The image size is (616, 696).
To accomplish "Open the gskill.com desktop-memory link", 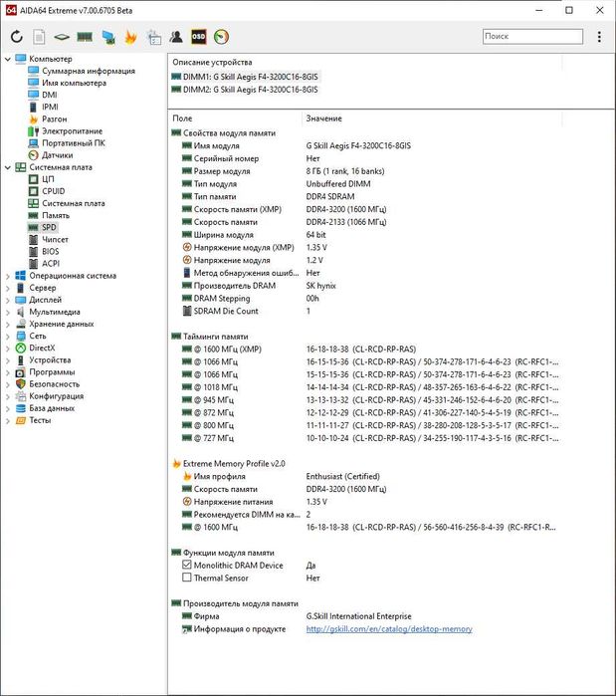I will click(389, 629).
